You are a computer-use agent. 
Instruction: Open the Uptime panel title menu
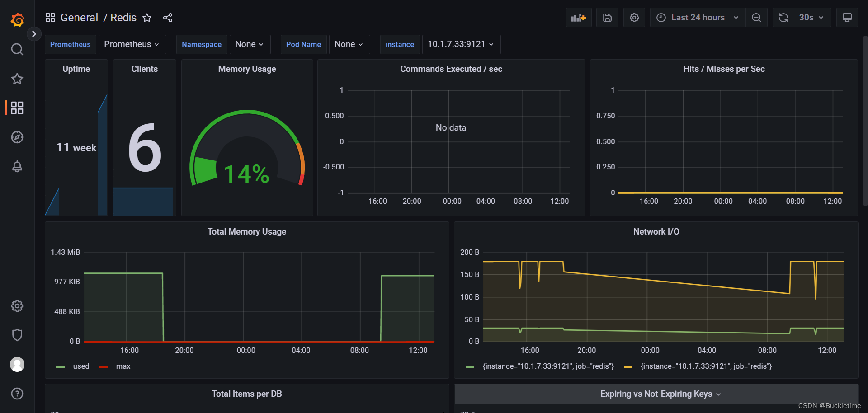pos(76,69)
